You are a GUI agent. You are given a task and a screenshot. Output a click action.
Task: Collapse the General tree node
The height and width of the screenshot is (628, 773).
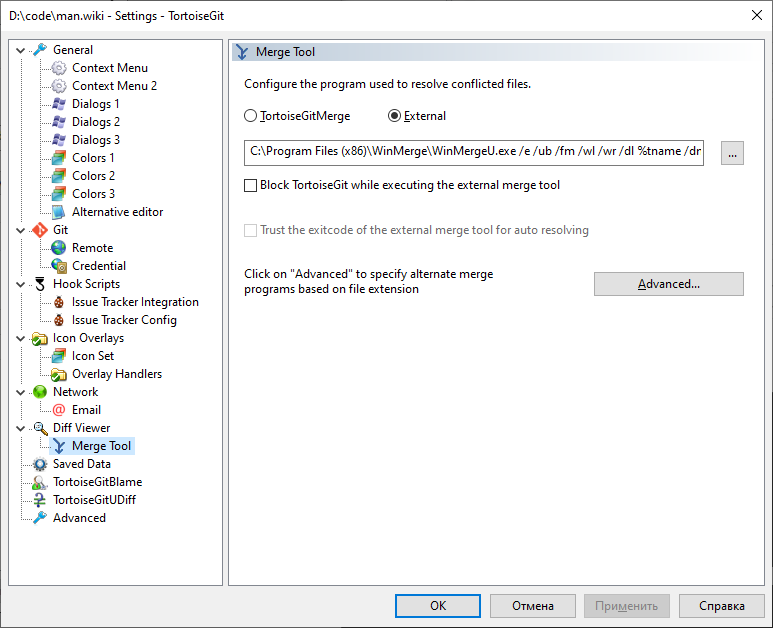tap(21, 50)
